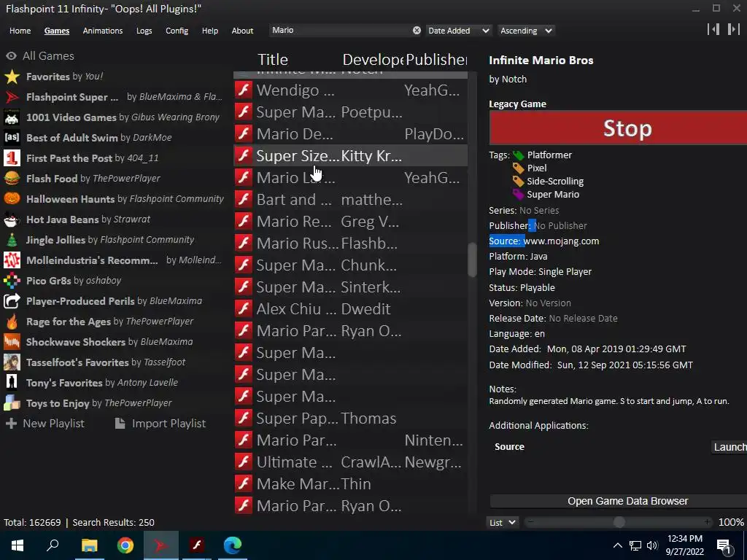Go to the Home tab
The image size is (747, 560).
click(x=20, y=31)
